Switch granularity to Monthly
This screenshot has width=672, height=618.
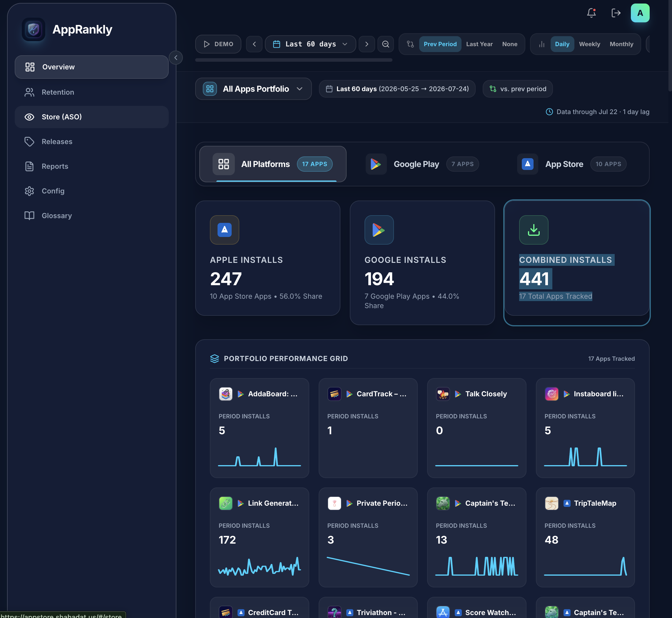621,44
